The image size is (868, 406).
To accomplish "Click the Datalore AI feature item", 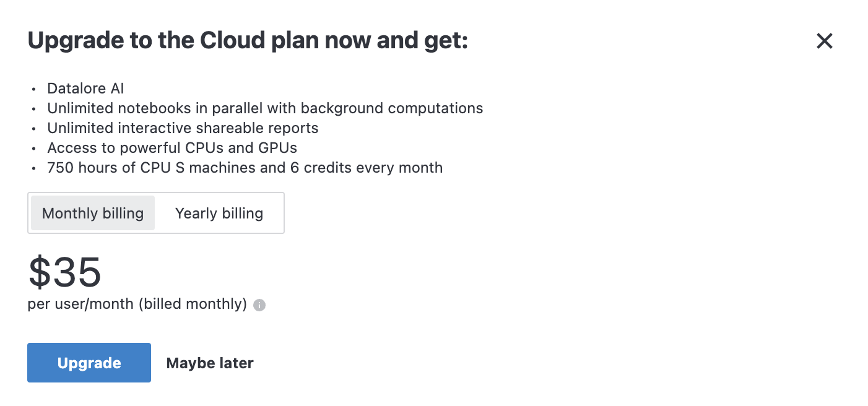I will [x=85, y=89].
